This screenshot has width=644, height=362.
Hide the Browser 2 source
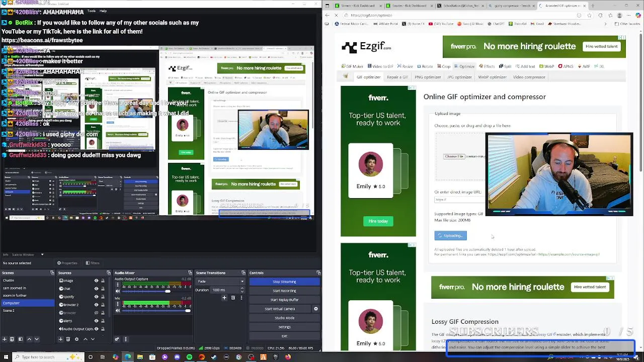(x=96, y=305)
